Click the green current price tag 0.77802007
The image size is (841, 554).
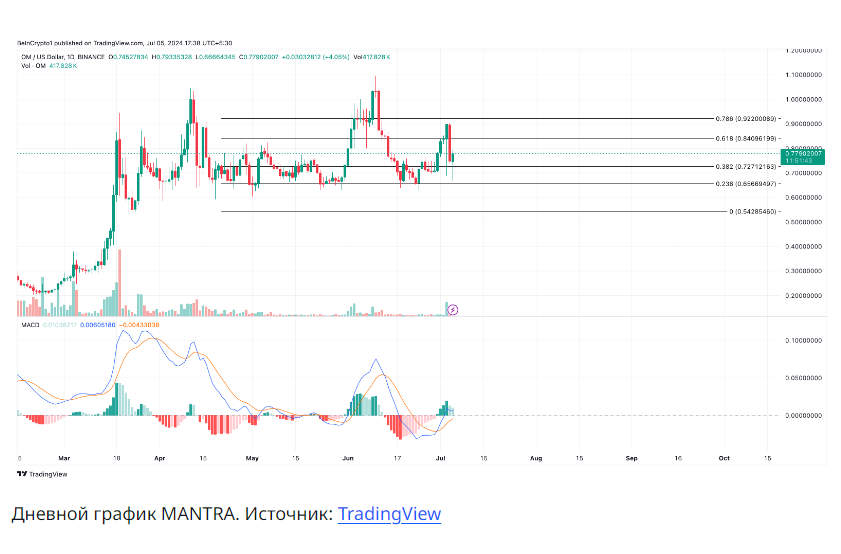point(803,153)
